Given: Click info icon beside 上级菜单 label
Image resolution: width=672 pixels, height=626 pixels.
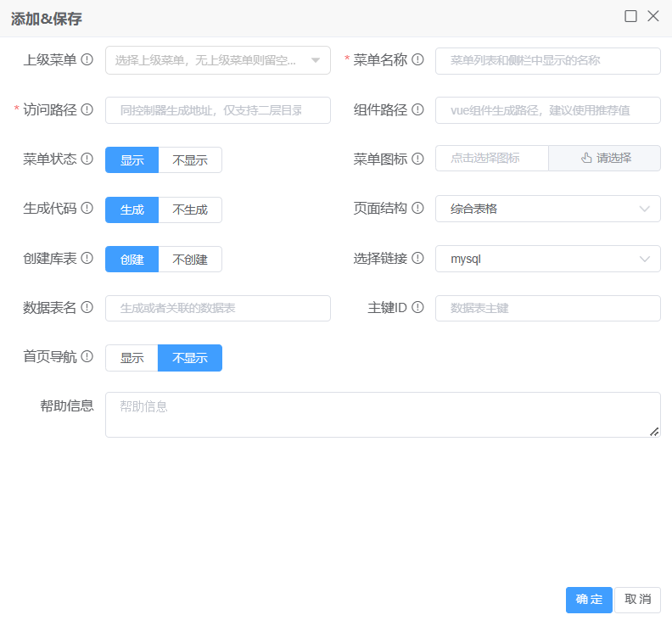Looking at the screenshot, I should 87,60.
